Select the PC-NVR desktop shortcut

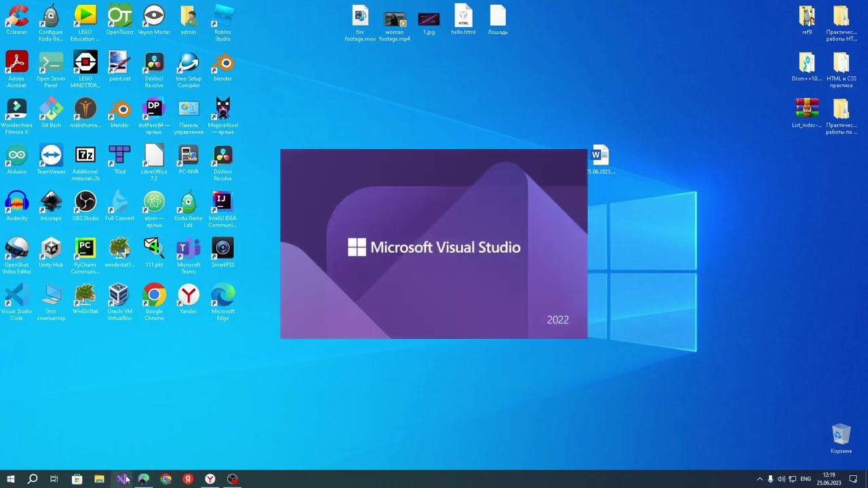[189, 160]
